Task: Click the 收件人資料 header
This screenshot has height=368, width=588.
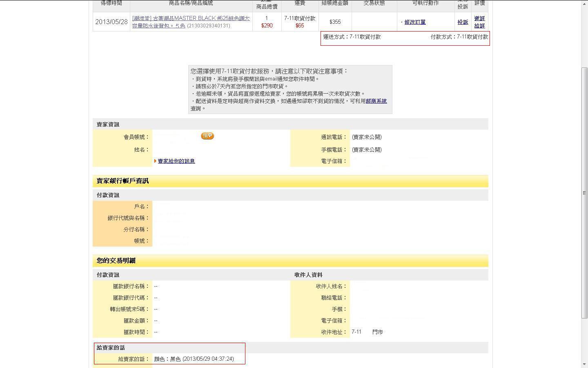Action: point(308,275)
